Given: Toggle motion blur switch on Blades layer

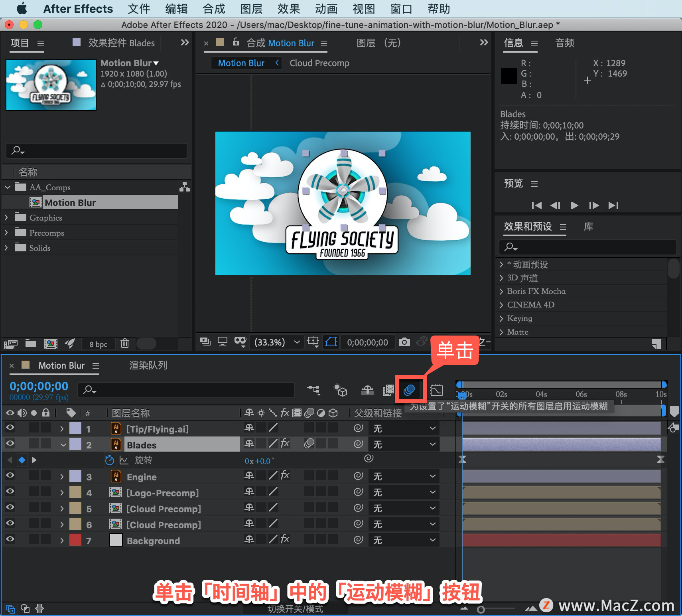Looking at the screenshot, I should point(309,443).
